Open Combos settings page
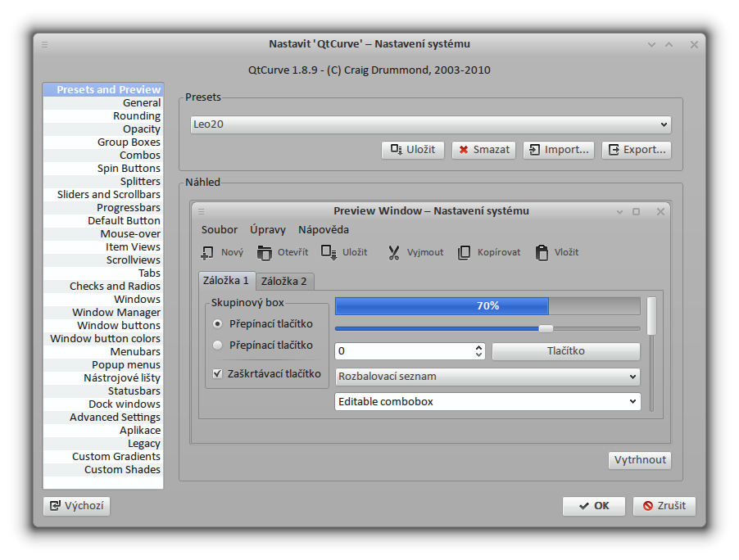739x560 pixels. click(x=103, y=156)
